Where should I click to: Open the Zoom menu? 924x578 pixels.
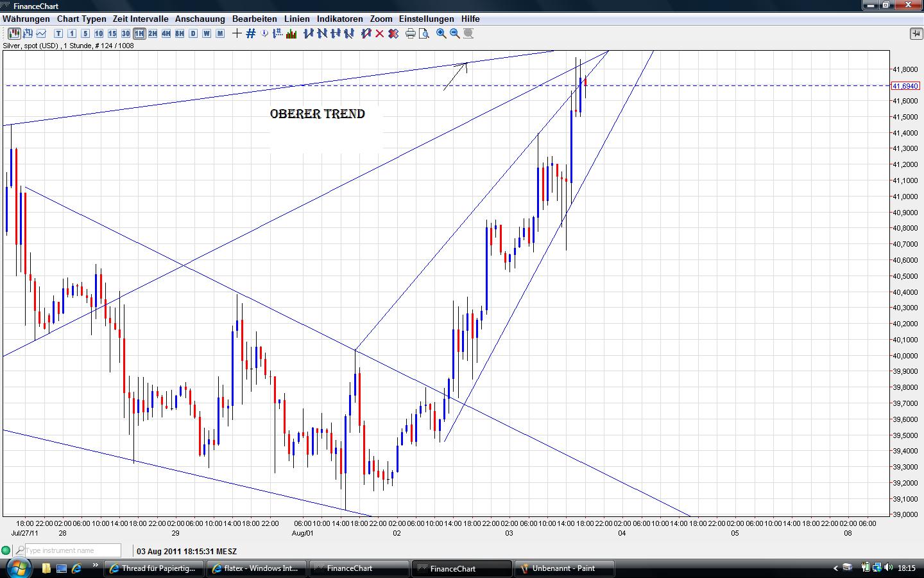coord(381,19)
